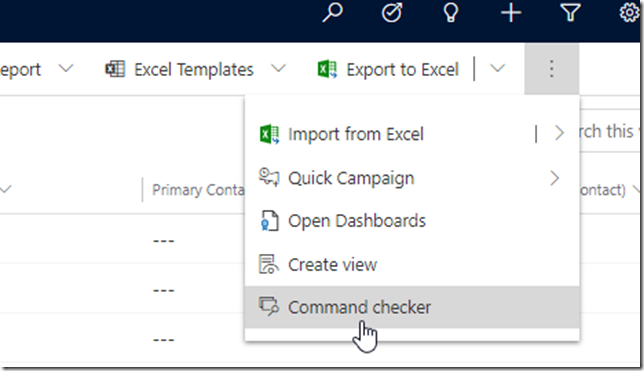Click the Import from Excel icon
644x371 pixels.
269,134
